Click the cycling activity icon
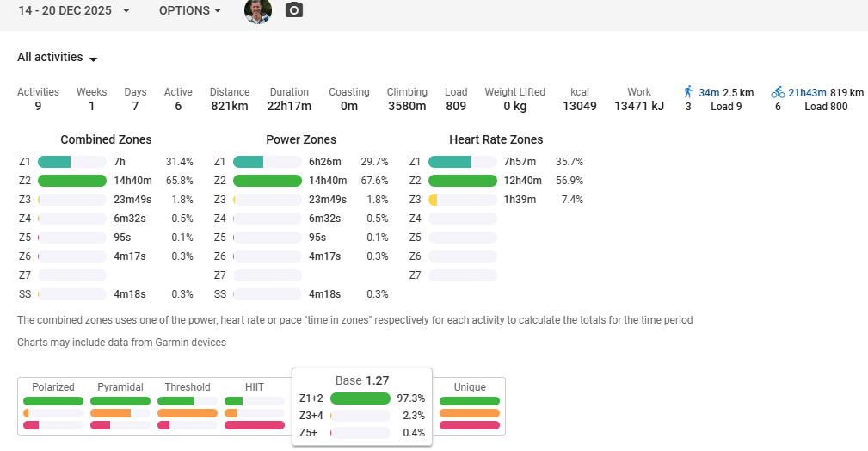Image resolution: width=868 pixels, height=451 pixels. point(778,92)
